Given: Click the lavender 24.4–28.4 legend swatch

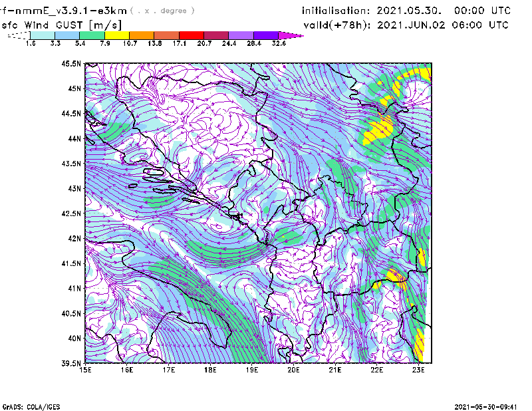Looking at the screenshot, I should 241,35.
